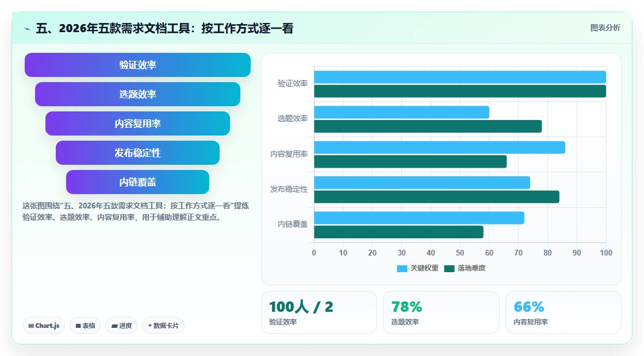The width and height of the screenshot is (644, 356).
Task: Select the 选题效率 funnel stage
Action: tap(137, 94)
